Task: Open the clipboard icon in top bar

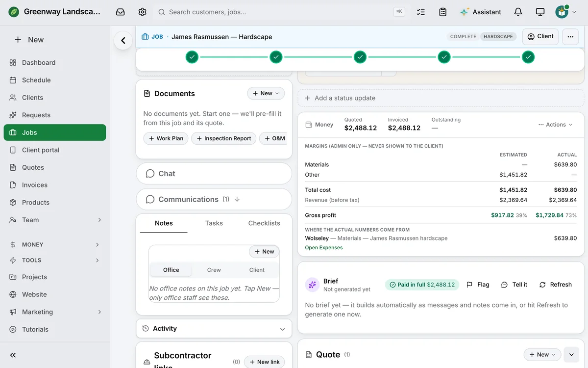Action: click(442, 12)
